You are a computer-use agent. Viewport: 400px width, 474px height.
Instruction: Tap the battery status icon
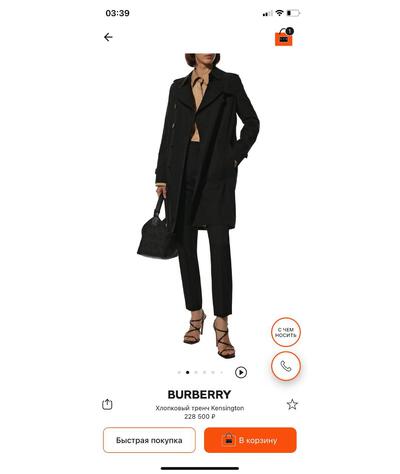(293, 13)
